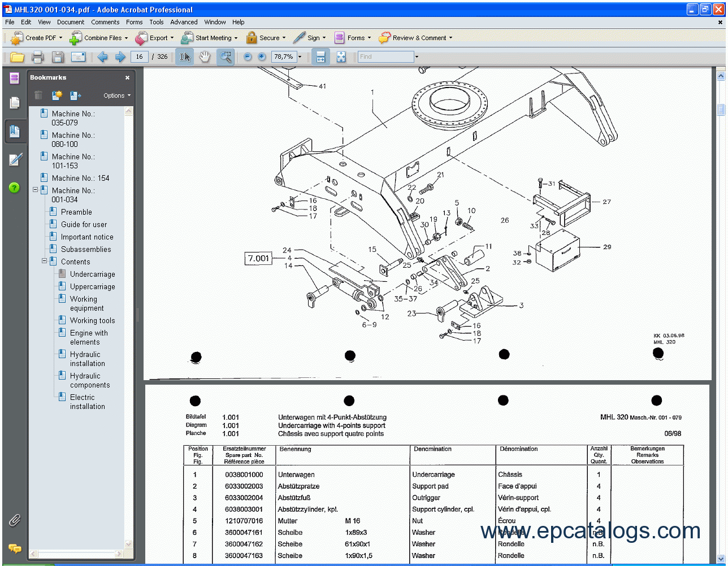728x566 pixels.
Task: Open the Sign dropdown
Action: pos(310,38)
